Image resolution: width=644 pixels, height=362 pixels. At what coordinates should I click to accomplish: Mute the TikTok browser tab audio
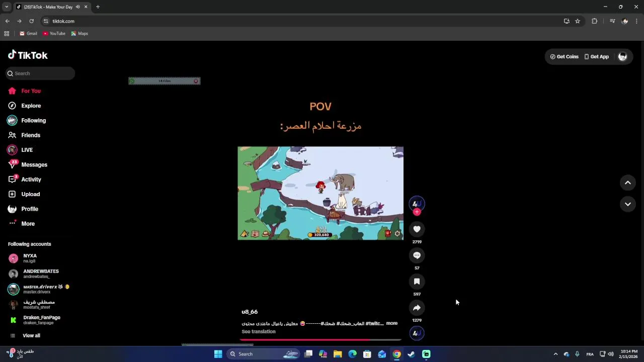click(x=77, y=7)
